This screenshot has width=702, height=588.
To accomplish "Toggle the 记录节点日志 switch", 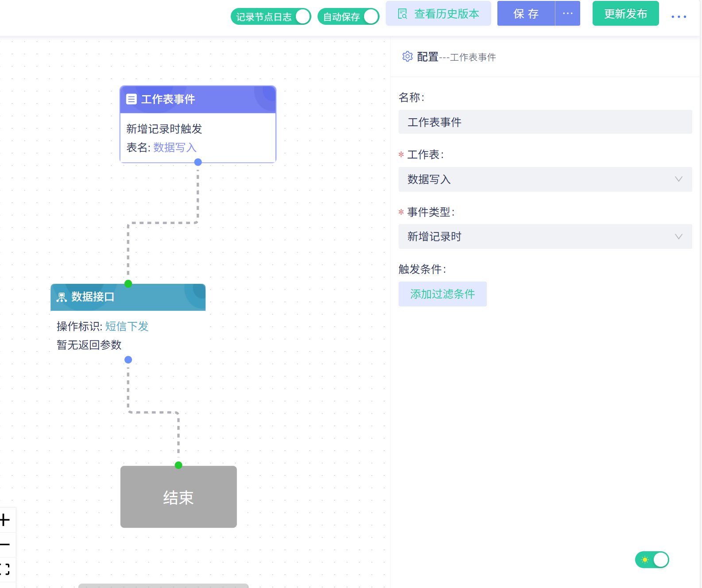I will [271, 17].
